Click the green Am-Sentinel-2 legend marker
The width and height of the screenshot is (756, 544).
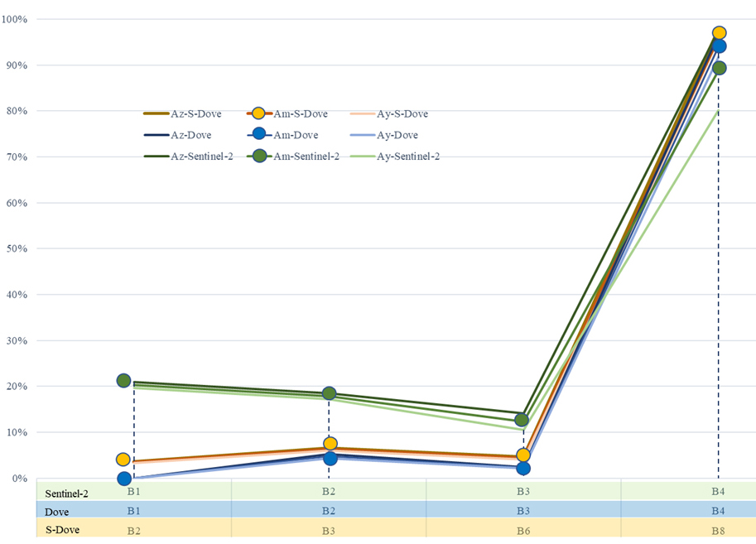point(258,156)
